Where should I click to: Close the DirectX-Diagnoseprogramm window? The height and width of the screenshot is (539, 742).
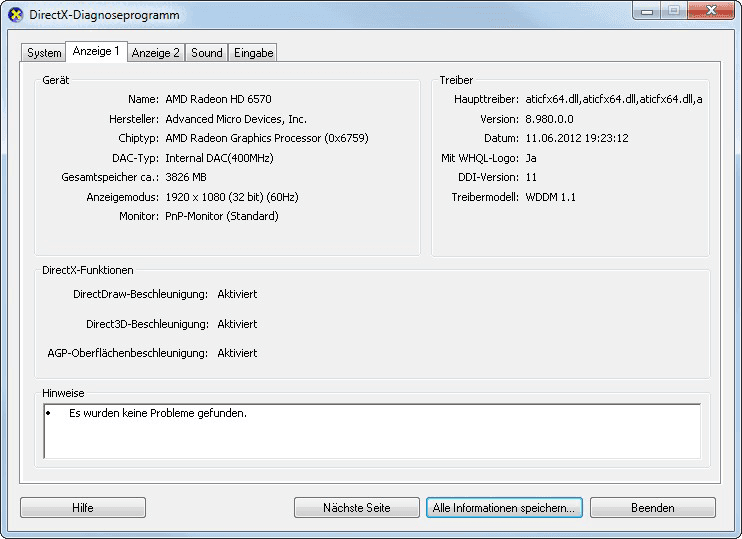point(711,11)
